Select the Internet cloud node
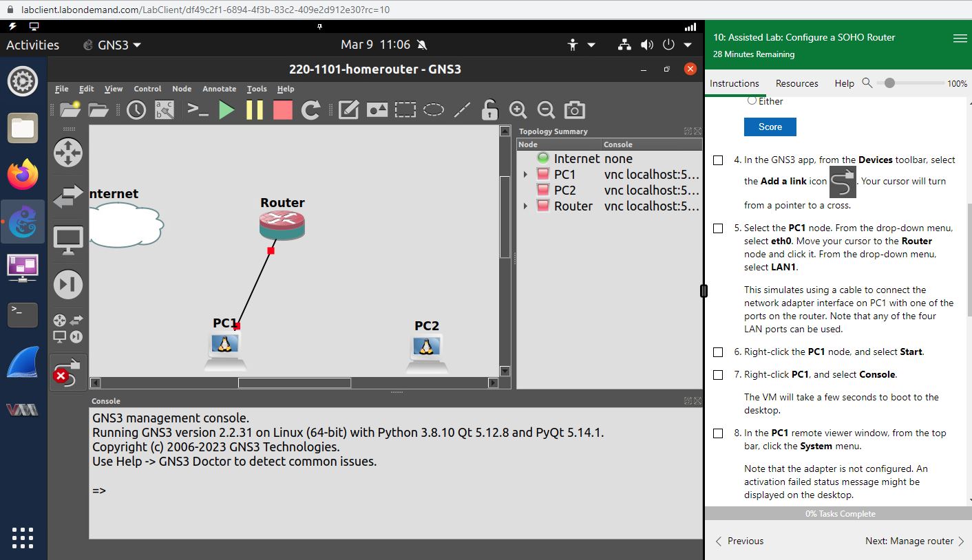The width and height of the screenshot is (972, 560). coord(125,225)
